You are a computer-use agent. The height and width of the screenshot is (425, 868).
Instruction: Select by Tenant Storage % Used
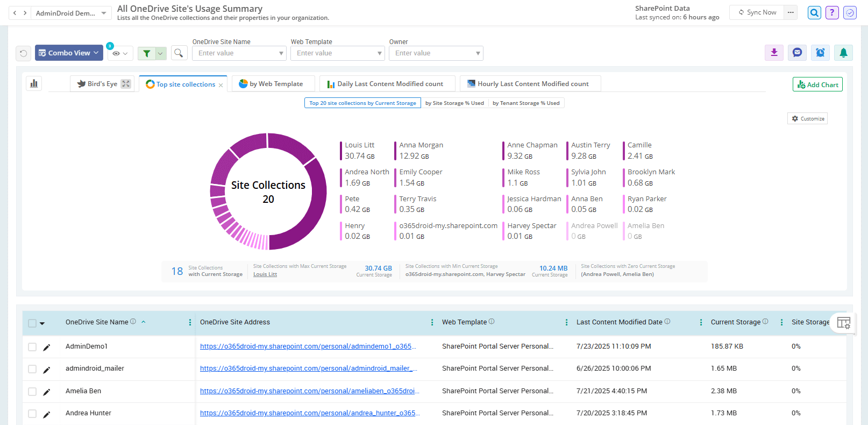pyautogui.click(x=526, y=103)
